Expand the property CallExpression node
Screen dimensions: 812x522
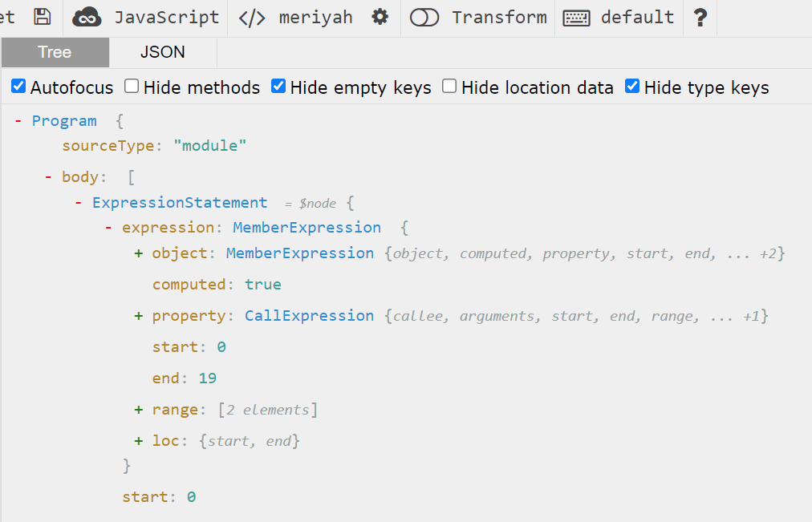(138, 315)
